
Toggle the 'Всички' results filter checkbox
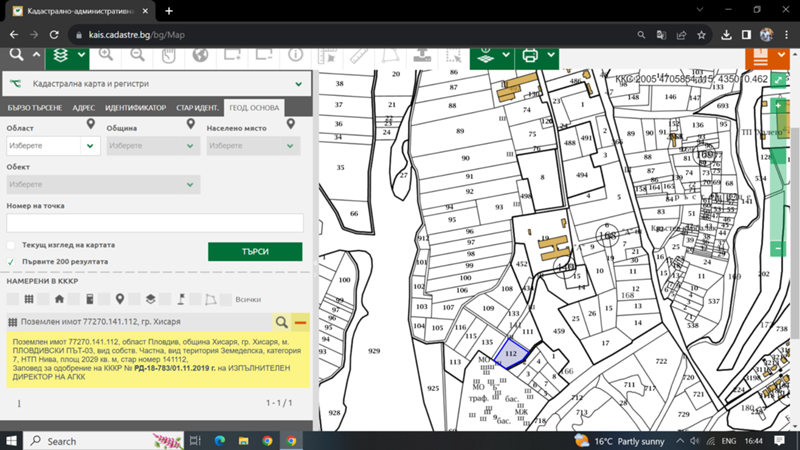[x=226, y=299]
